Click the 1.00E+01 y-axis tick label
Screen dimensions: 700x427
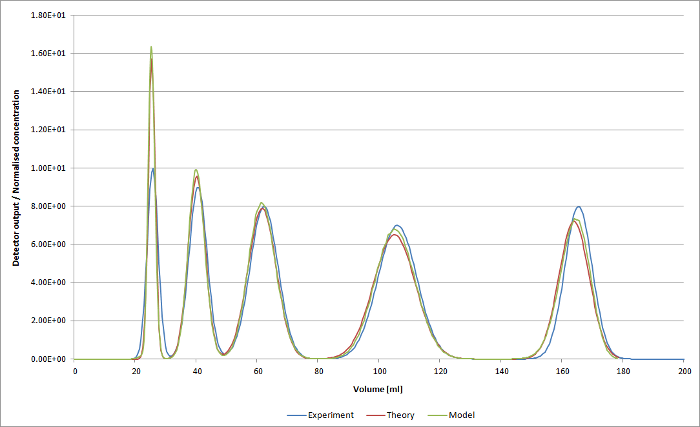coord(51,168)
